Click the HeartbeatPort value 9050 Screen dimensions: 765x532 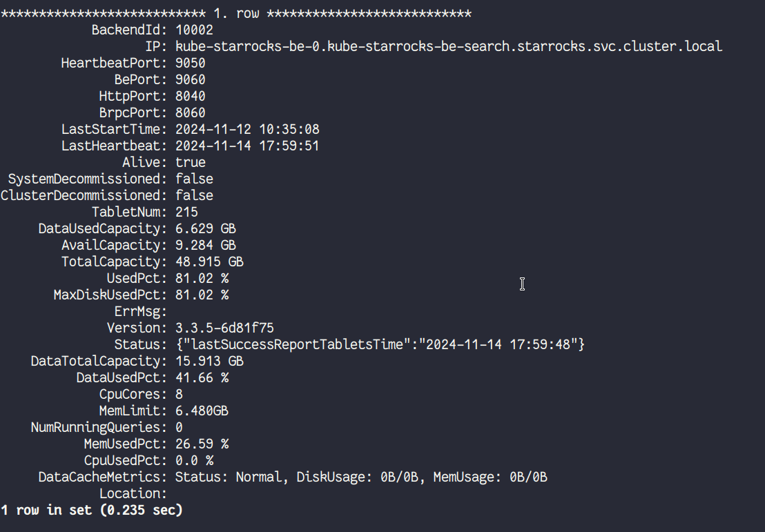coord(190,63)
